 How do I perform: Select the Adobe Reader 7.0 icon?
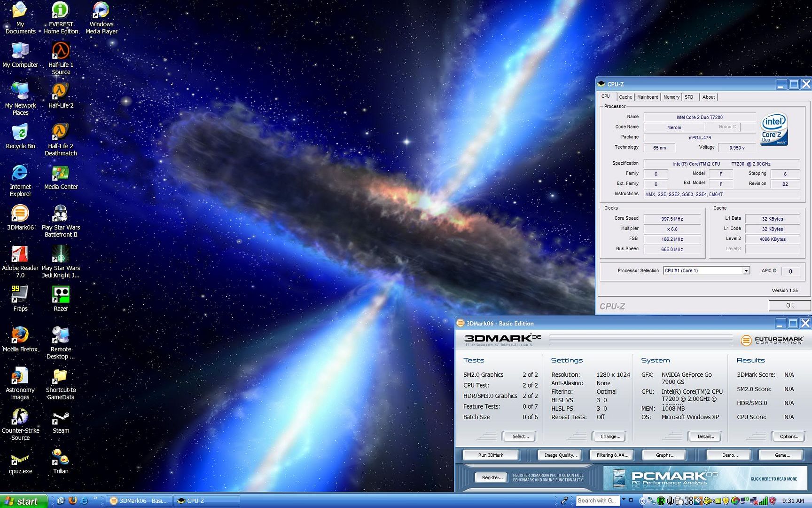[20, 261]
